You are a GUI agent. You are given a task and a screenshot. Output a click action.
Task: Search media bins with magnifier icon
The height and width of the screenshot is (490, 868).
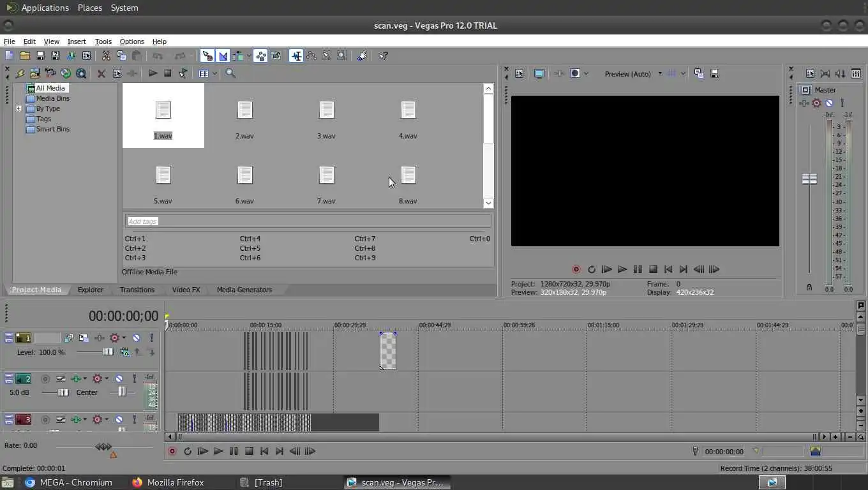230,73
